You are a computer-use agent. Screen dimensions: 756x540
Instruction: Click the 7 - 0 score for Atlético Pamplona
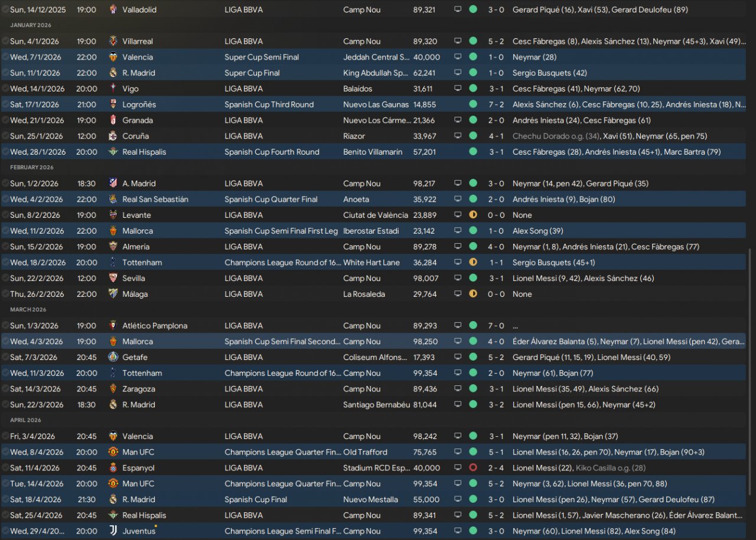[x=496, y=326]
